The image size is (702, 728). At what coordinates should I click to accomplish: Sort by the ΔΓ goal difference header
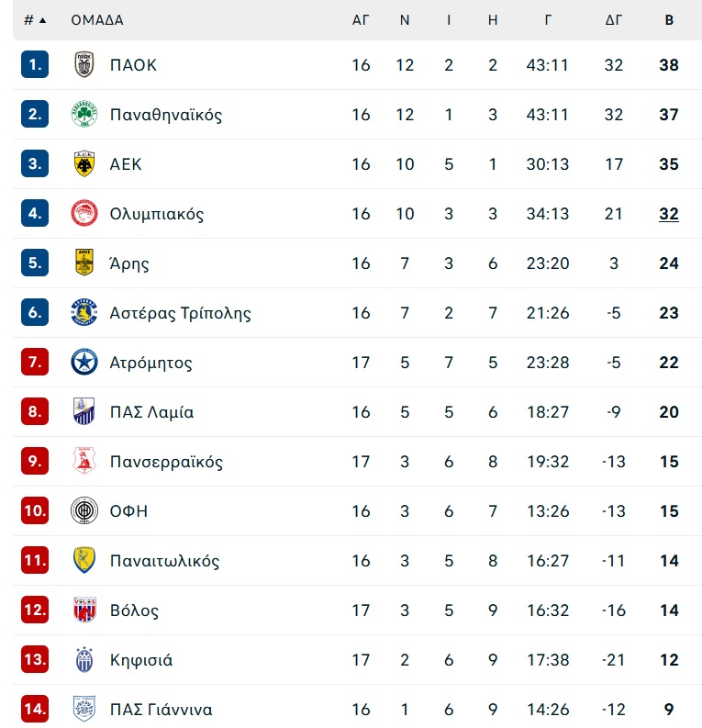tap(613, 20)
